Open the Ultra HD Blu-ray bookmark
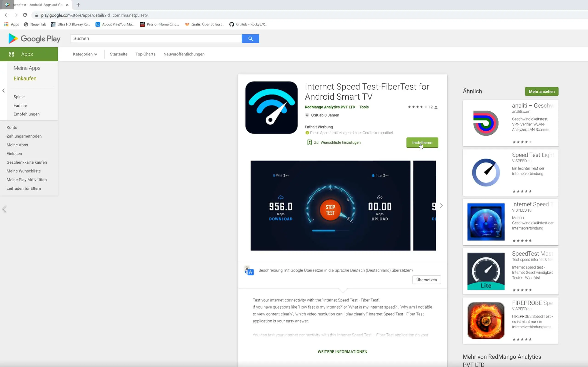The width and height of the screenshot is (588, 367). click(70, 24)
